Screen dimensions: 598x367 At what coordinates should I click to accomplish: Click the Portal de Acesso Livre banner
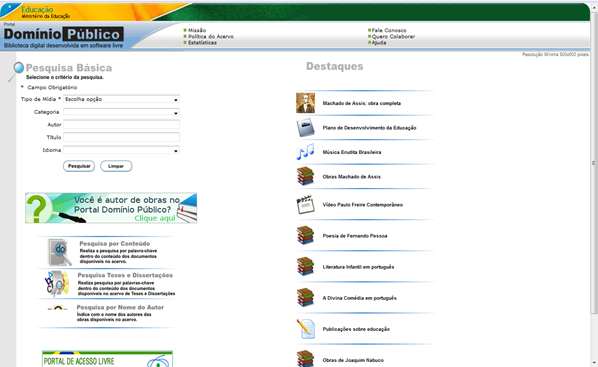107,359
